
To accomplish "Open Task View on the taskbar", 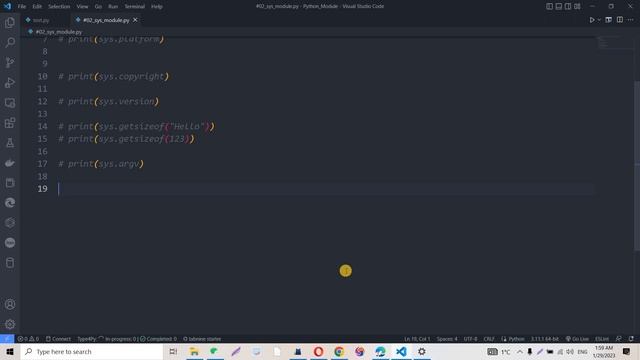I will (x=173, y=351).
